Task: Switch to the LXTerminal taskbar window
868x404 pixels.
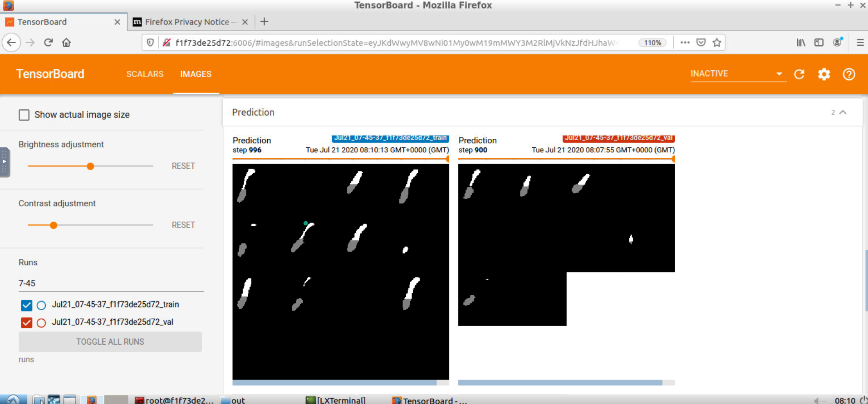Action: (x=336, y=400)
